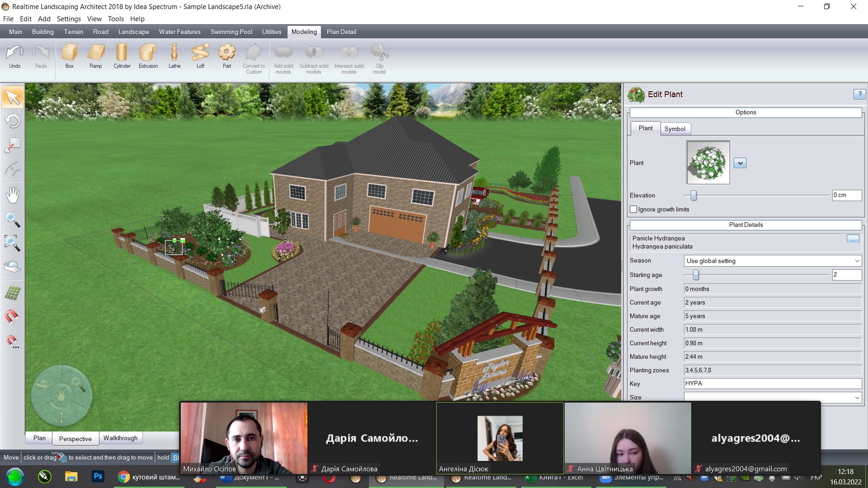
Task: Switch to the Landscape ribbon tab
Action: click(x=133, y=32)
